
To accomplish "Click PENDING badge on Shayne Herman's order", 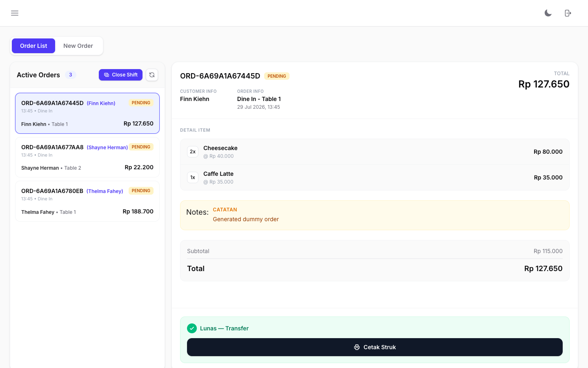I will 141,147.
